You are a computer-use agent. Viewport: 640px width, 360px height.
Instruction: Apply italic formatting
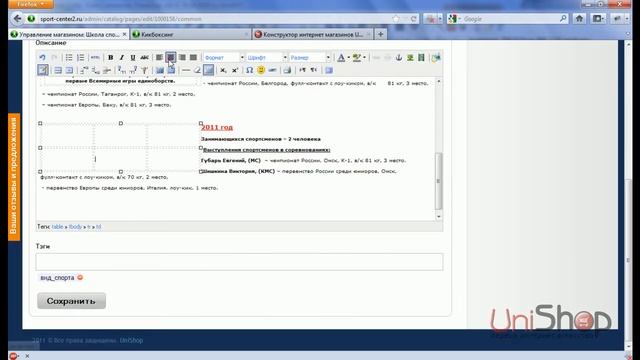(x=121, y=58)
